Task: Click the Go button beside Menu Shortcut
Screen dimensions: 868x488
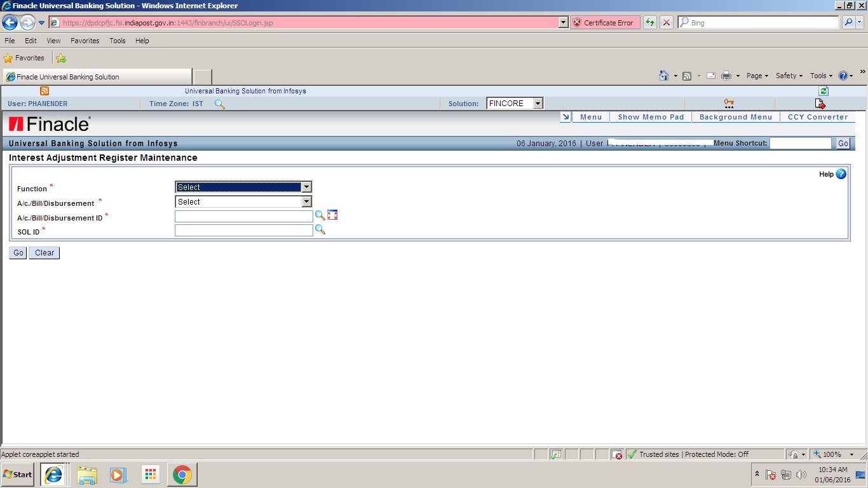Action: coord(843,143)
